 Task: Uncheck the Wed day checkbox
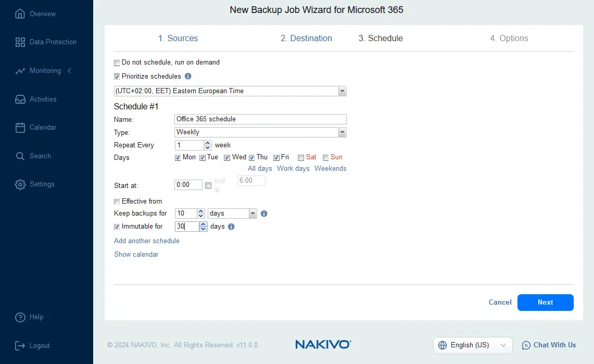tap(227, 158)
